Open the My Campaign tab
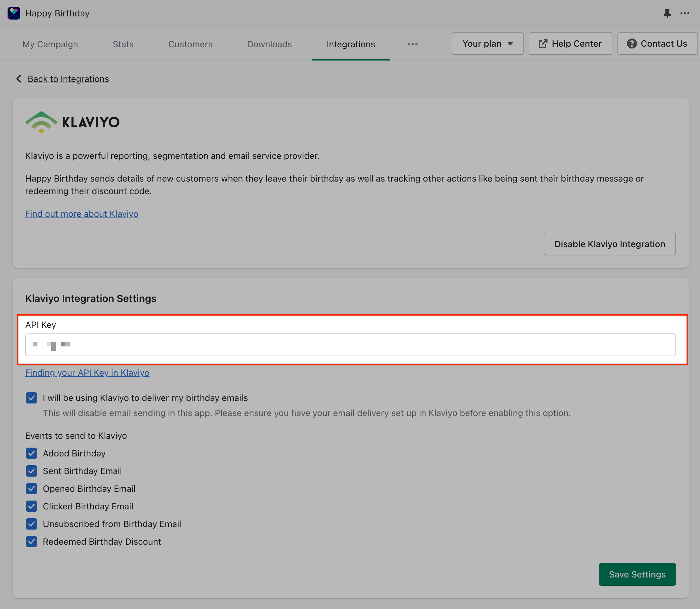The height and width of the screenshot is (609, 700). [50, 44]
